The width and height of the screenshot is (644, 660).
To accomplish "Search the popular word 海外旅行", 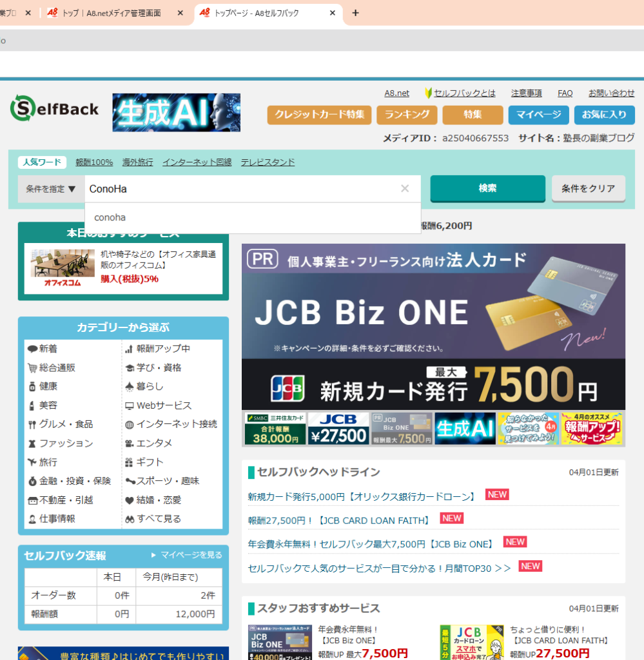I will [x=138, y=162].
